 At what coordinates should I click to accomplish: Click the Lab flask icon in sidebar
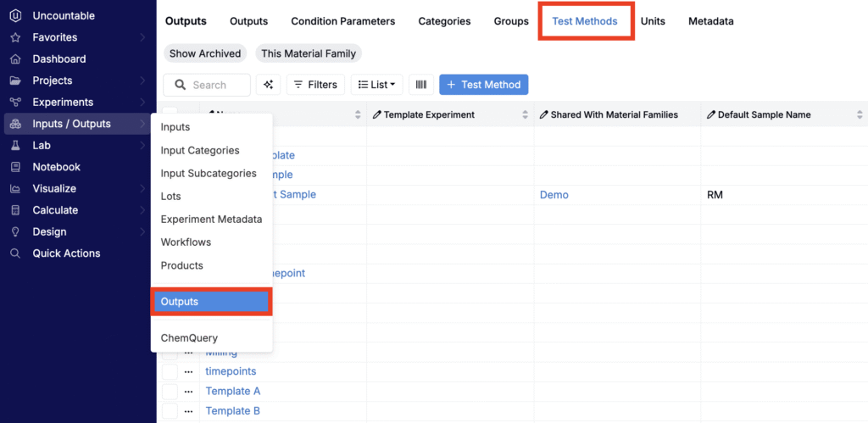point(14,146)
